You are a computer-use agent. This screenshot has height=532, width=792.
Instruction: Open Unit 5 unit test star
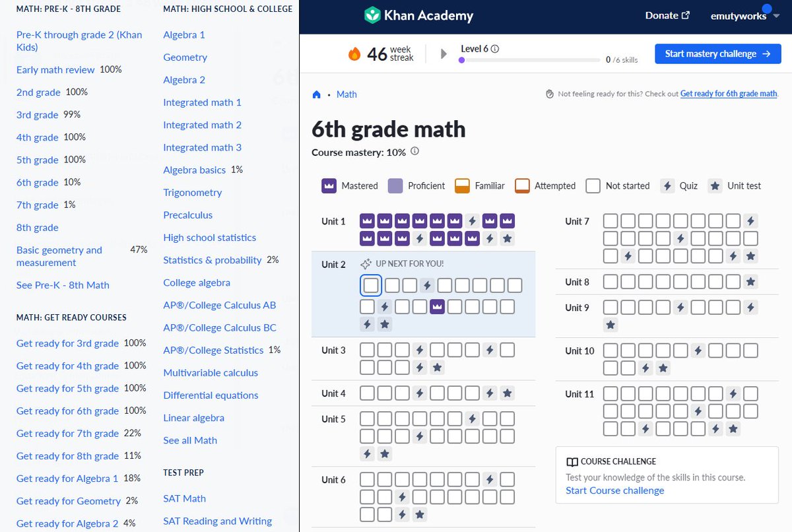pos(385,453)
